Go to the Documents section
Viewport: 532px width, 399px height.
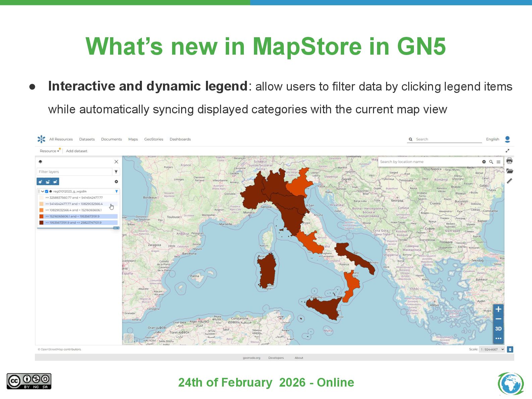(111, 139)
